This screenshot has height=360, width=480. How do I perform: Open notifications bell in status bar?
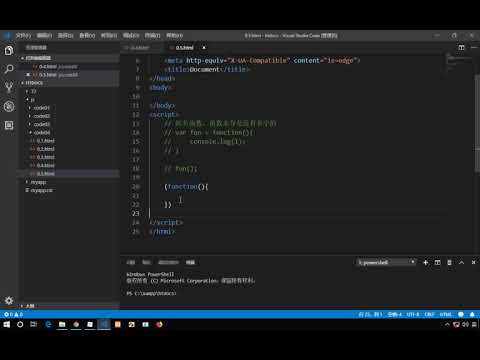tap(472, 314)
